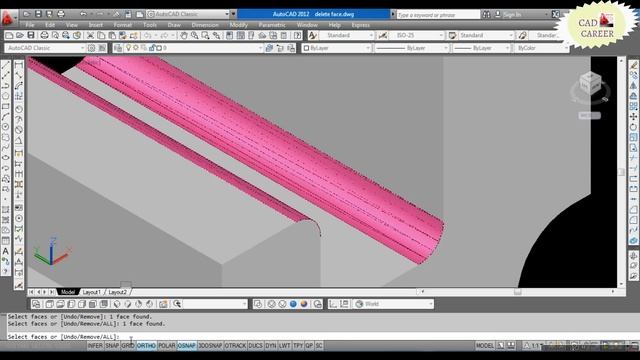Activate the Pan hand tool

[184, 36]
